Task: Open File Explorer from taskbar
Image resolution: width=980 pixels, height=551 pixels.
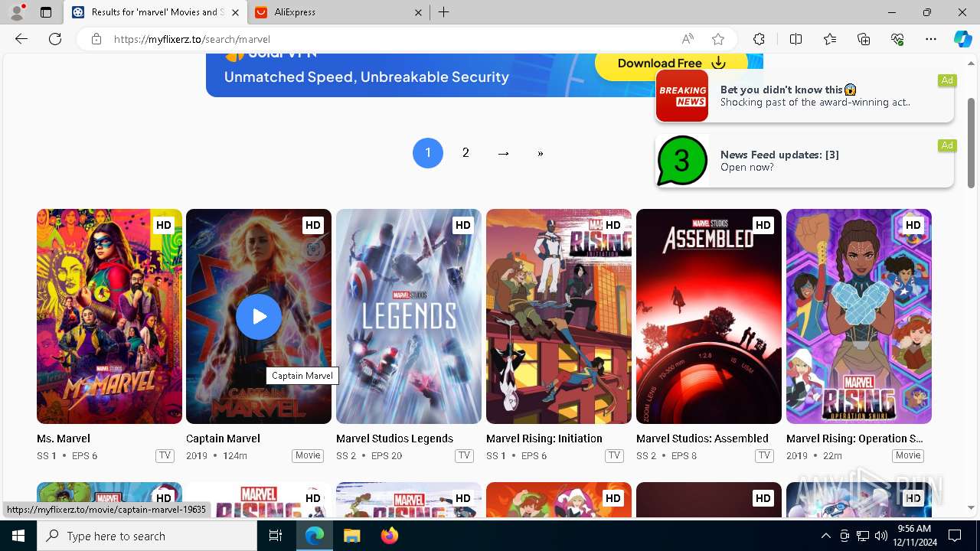Action: tap(351, 536)
